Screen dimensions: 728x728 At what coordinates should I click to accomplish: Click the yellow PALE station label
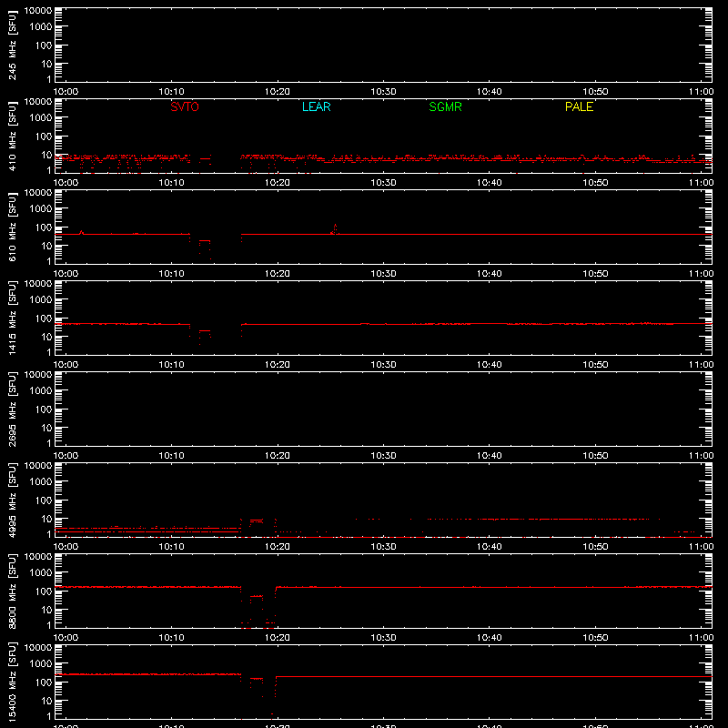pos(579,106)
